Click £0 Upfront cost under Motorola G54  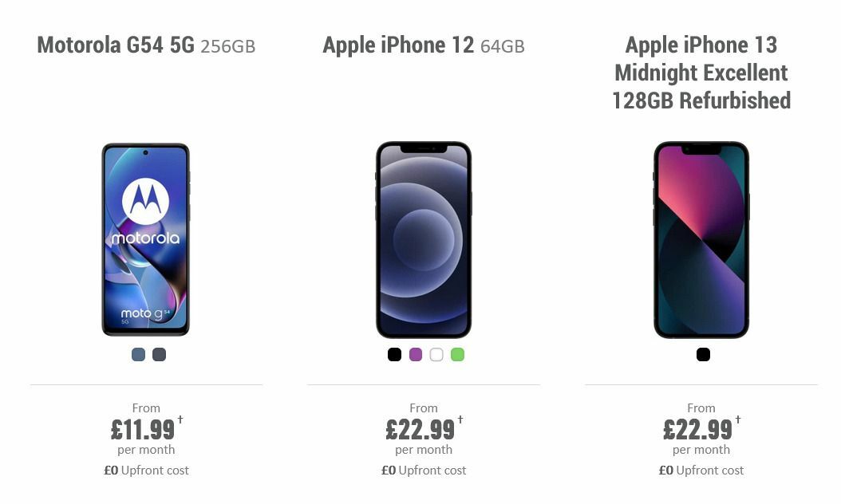coord(146,471)
